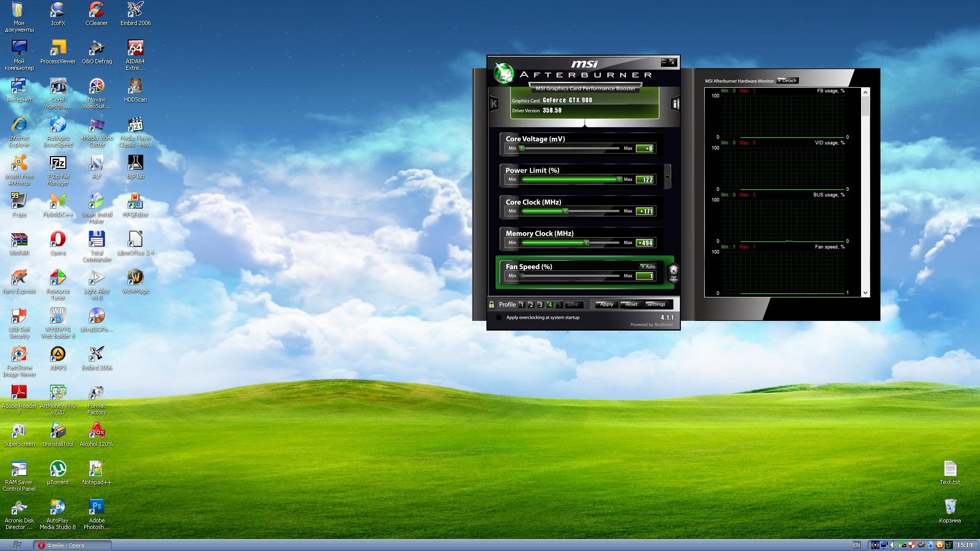Select the CCleaner desktop icon
The image size is (980, 551).
tap(96, 14)
